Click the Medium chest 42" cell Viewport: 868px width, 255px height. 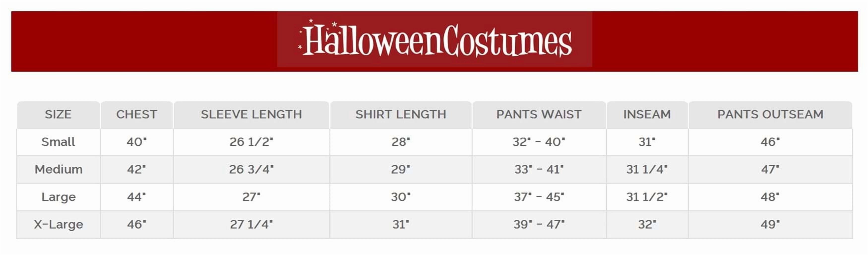pos(136,169)
